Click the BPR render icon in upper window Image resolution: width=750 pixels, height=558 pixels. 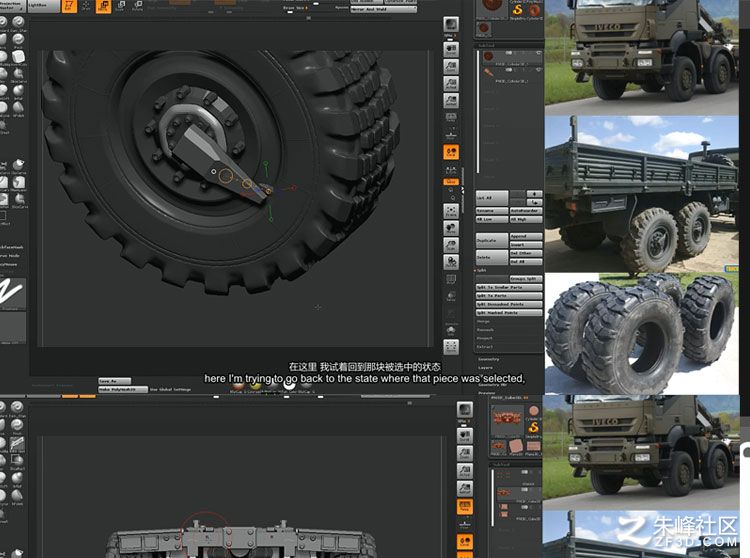(451, 24)
